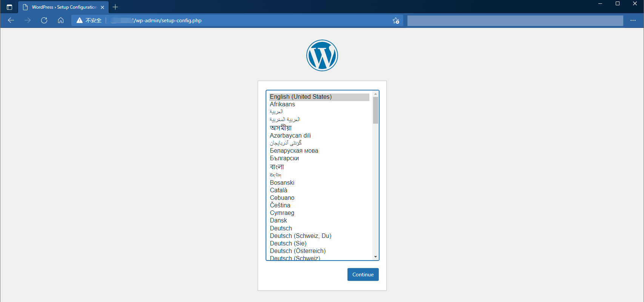Open browser settings ellipsis menu
644x302 pixels.
tap(633, 20)
